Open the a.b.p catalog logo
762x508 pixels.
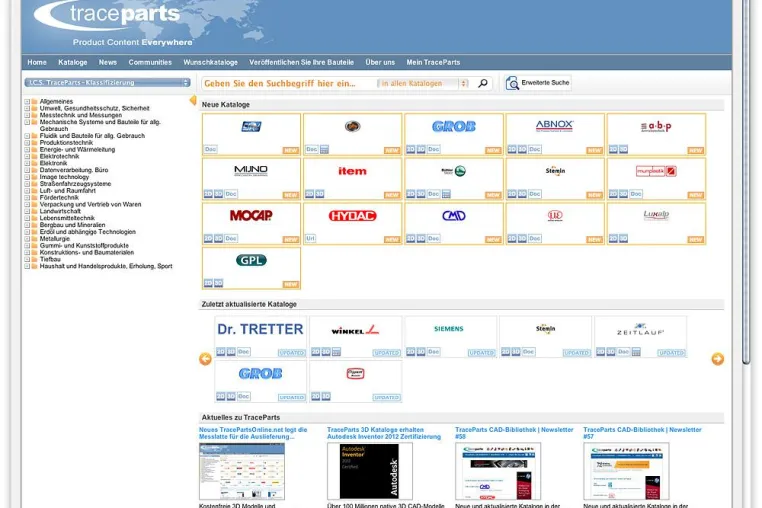pos(656,126)
